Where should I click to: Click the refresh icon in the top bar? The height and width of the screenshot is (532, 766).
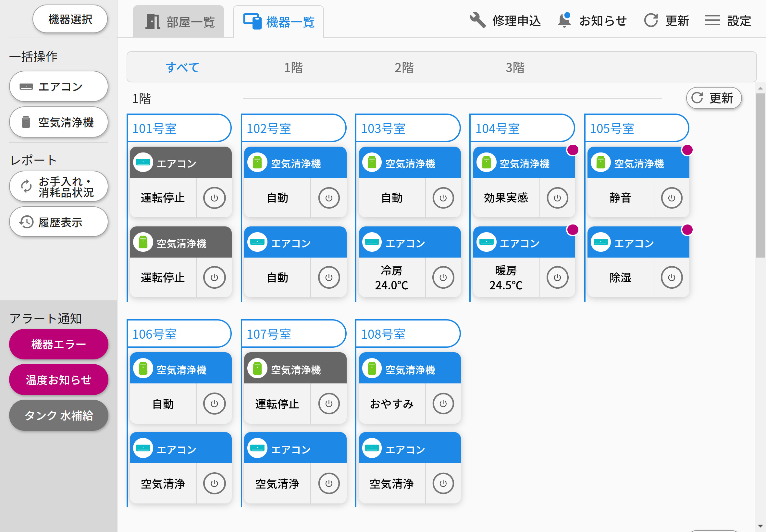point(652,20)
